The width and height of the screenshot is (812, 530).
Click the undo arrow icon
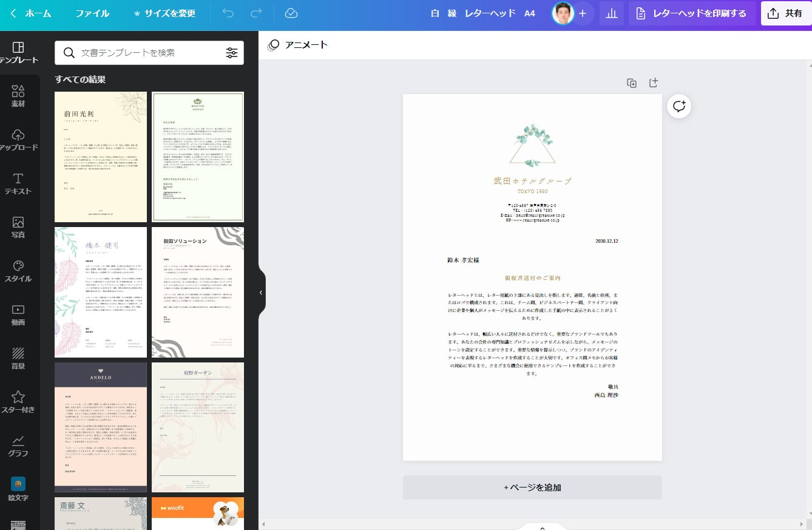click(228, 13)
